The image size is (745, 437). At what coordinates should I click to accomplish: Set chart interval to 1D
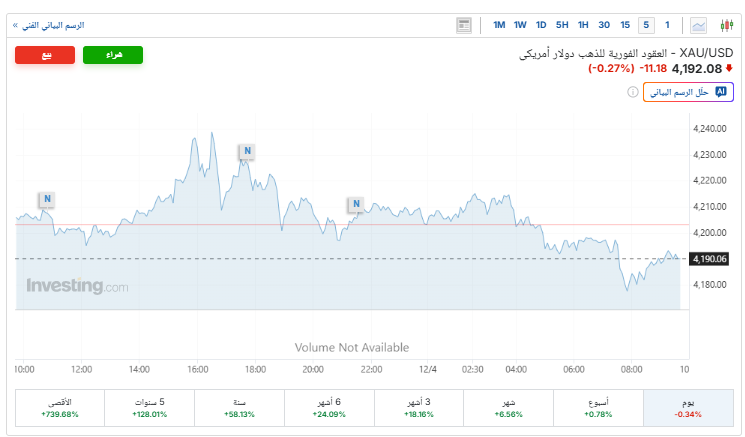click(541, 25)
